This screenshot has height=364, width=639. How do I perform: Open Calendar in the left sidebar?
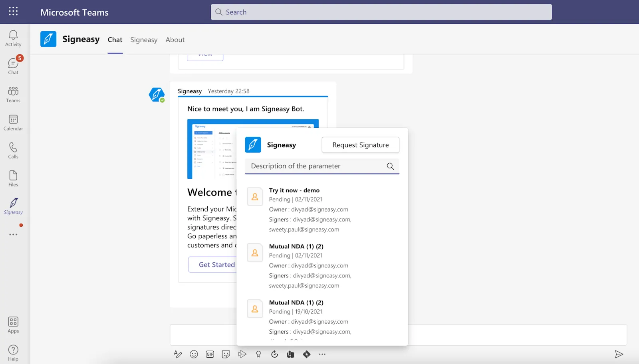click(x=13, y=123)
